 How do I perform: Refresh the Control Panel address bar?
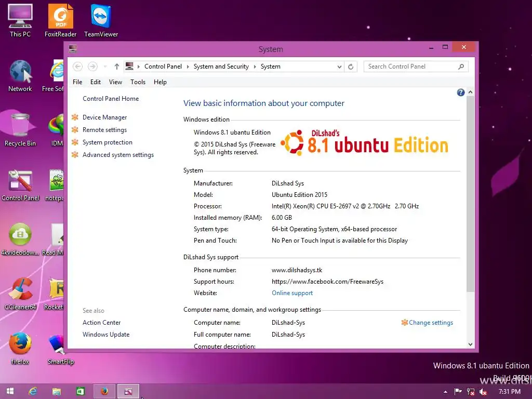tap(351, 66)
